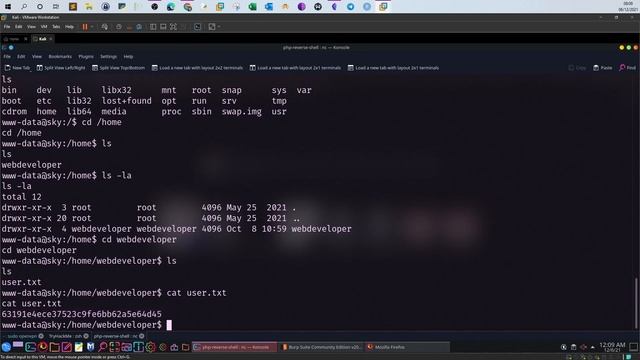Switch to Burp Suite Community Edition window
The width and height of the screenshot is (640, 360).
click(321, 347)
